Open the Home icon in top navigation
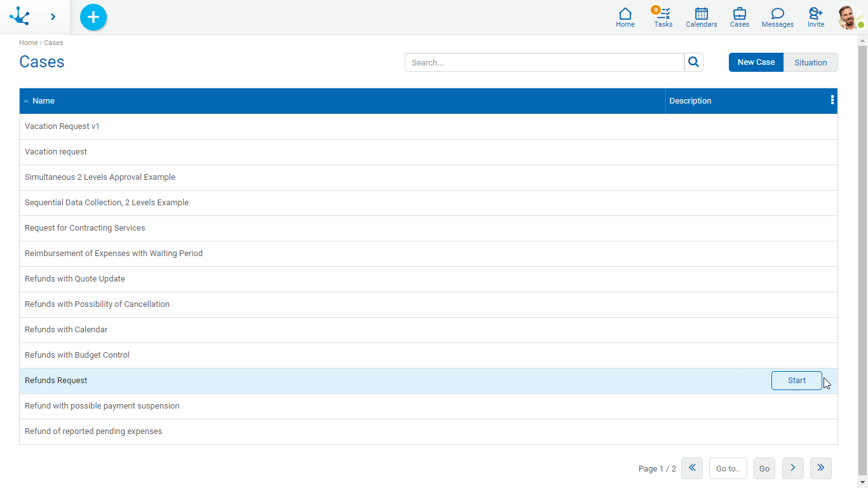Image resolution: width=868 pixels, height=488 pixels. [x=625, y=17]
